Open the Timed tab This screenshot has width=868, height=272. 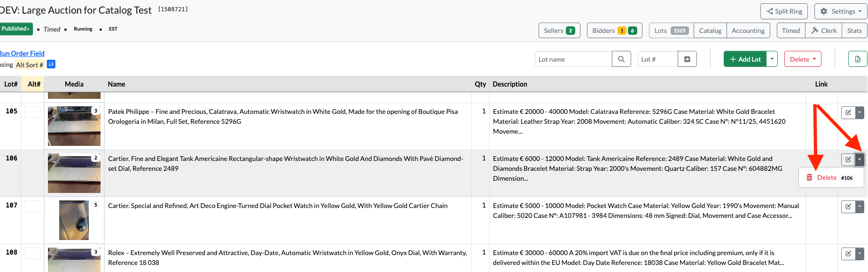click(791, 31)
